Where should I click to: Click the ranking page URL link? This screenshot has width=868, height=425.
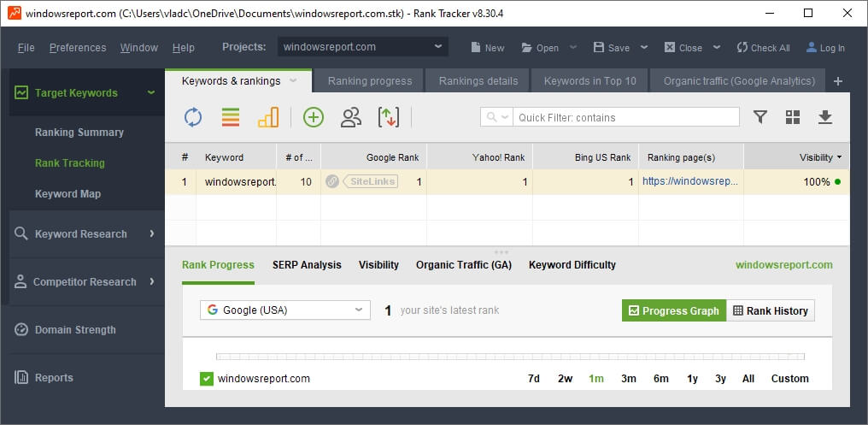tap(690, 181)
